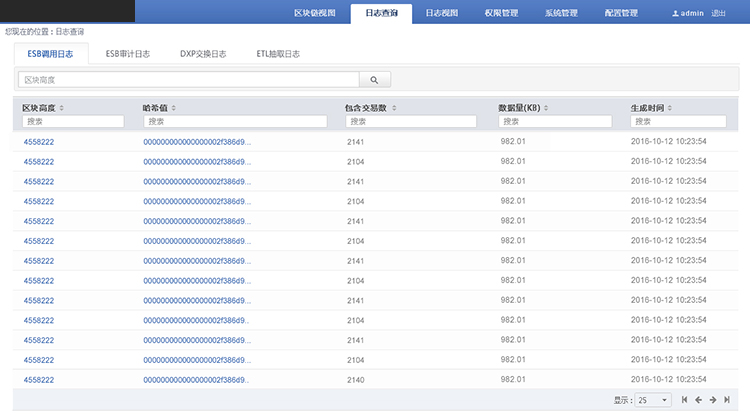Sort by 生成时间 using its sort arrows
The height and width of the screenshot is (420, 750).
(670, 108)
